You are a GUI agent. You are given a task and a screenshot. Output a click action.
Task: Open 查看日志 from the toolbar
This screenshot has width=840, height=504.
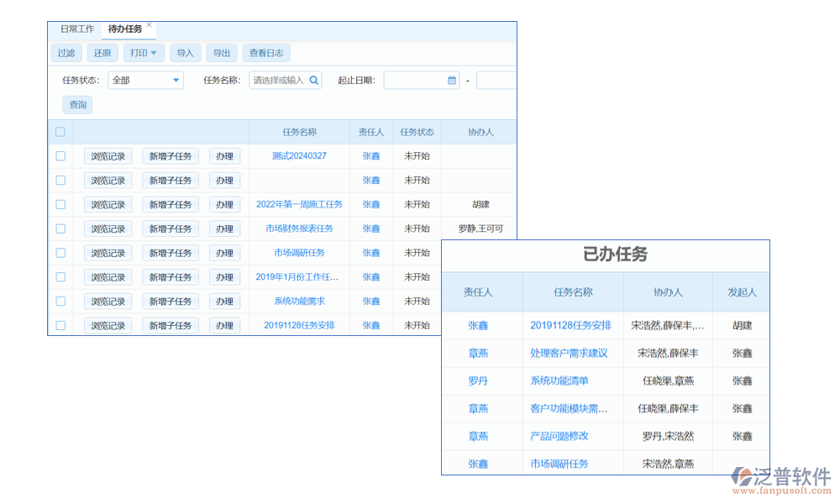tap(266, 53)
